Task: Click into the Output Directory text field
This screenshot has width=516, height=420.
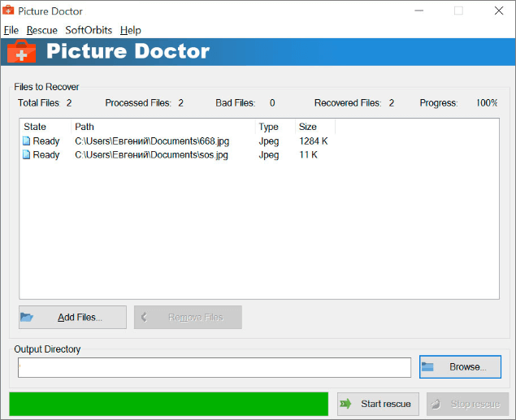Action: [215, 367]
